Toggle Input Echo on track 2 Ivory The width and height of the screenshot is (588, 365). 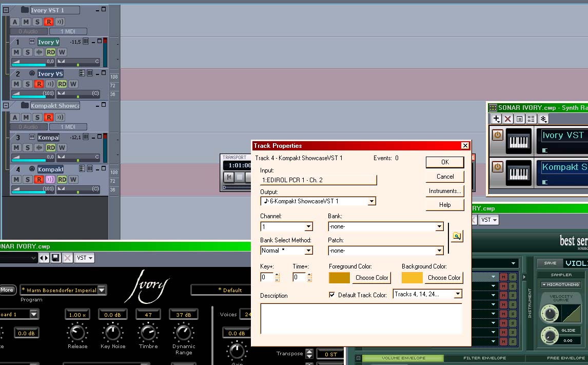coord(50,84)
